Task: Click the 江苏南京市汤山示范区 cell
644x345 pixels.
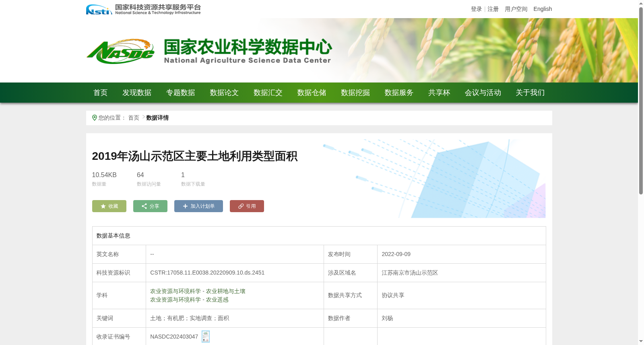Action: (x=410, y=273)
